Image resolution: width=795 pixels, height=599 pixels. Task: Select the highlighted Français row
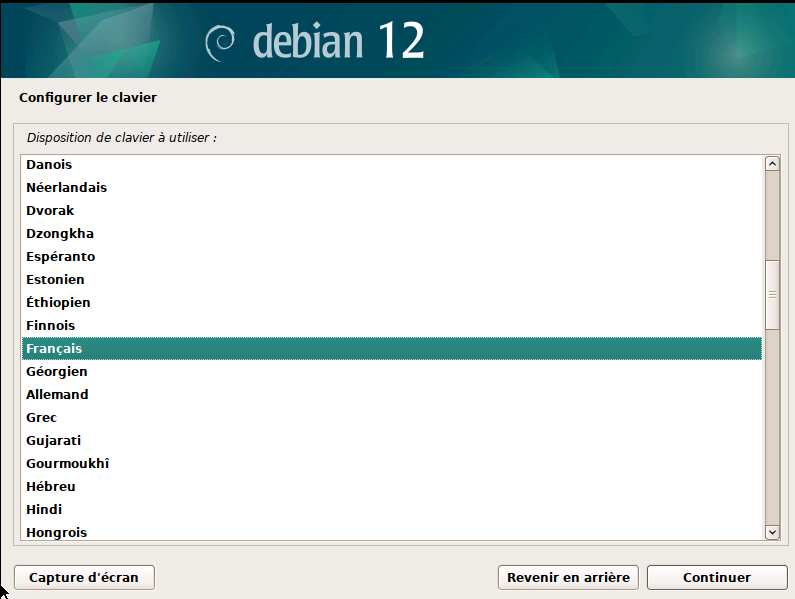[x=391, y=348]
